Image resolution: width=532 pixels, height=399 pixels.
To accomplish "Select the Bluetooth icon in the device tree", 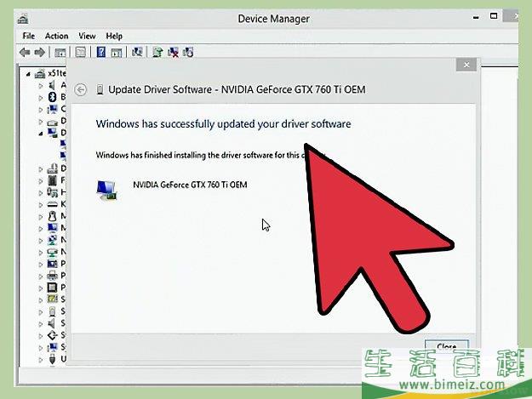I will (52, 97).
